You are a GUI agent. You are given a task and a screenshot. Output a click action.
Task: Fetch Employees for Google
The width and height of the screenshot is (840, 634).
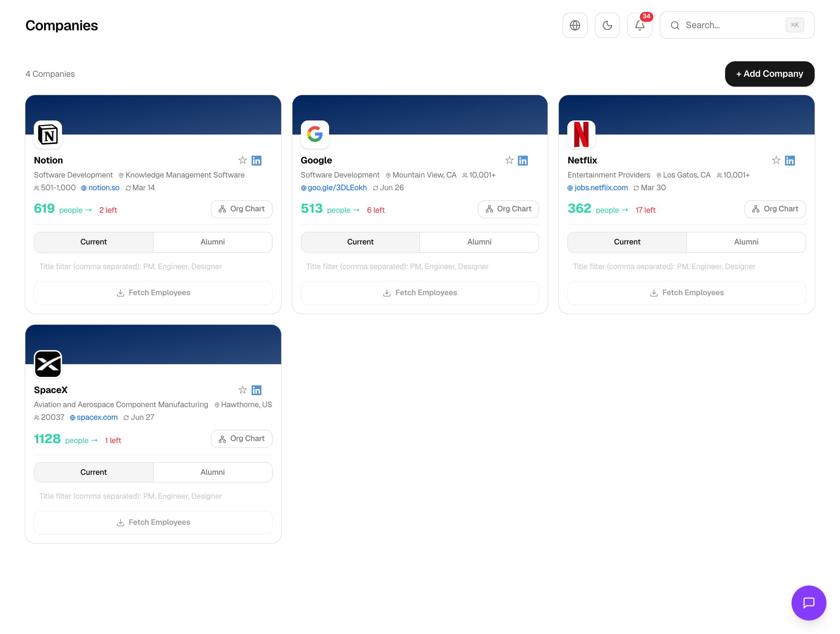pyautogui.click(x=420, y=293)
